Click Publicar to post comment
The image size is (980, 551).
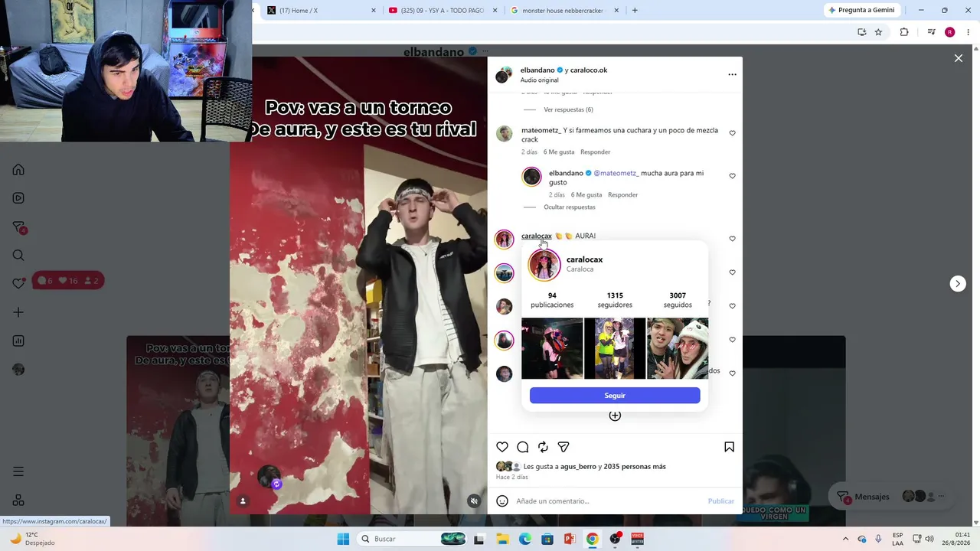point(720,501)
